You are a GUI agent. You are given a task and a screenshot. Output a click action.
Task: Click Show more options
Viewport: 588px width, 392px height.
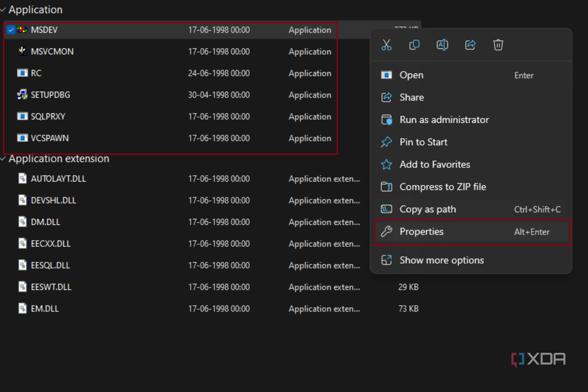coord(471,260)
